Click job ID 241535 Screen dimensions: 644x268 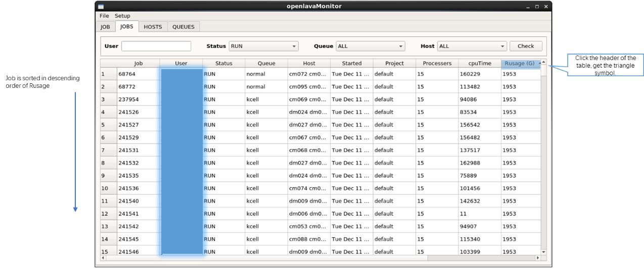coord(139,176)
